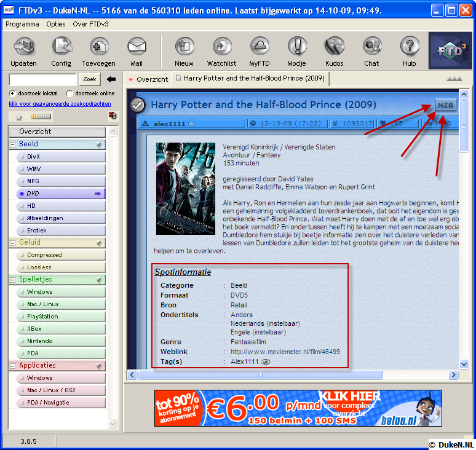476x450 pixels.
Task: Toggle the Spelletjes category checkmark
Action: point(98,280)
